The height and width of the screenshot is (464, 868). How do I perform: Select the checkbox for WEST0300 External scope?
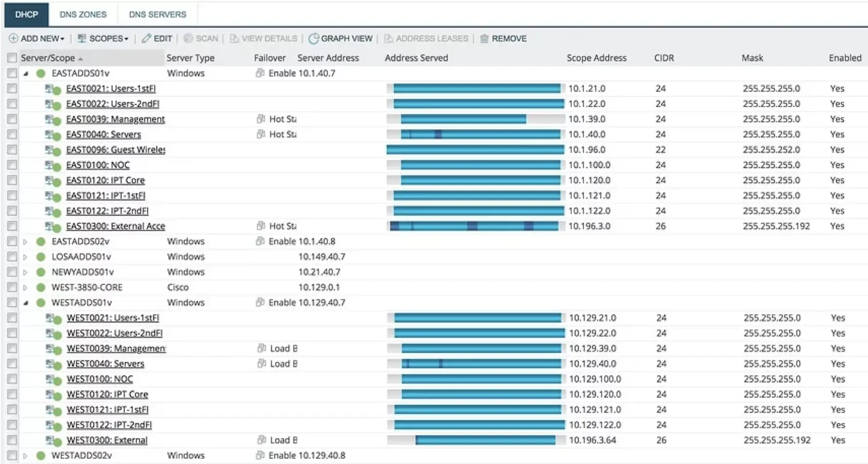pos(12,440)
